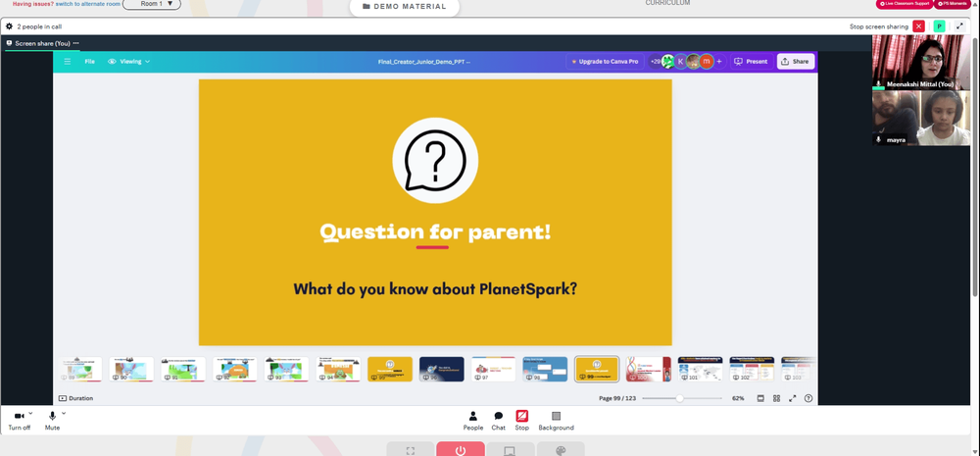The image size is (980, 456).
Task: Open the grid view of pages
Action: click(x=776, y=398)
